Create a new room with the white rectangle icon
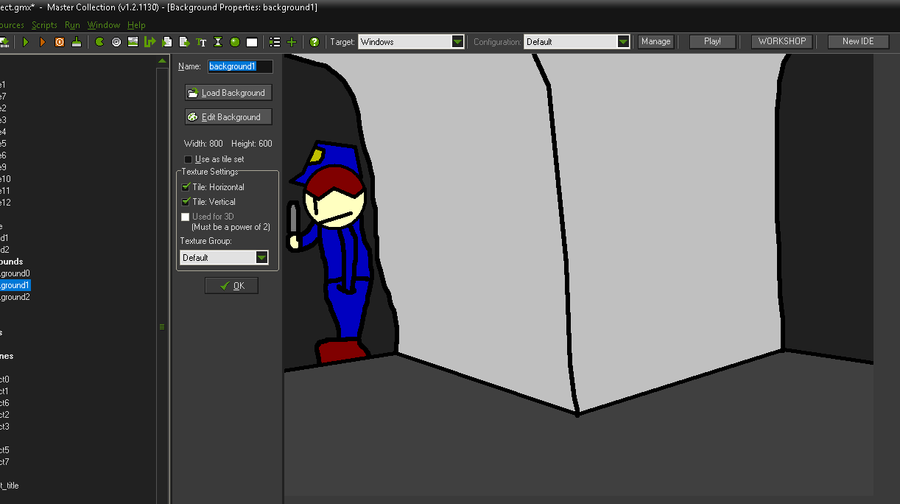Viewport: 900px width, 504px height. point(251,42)
